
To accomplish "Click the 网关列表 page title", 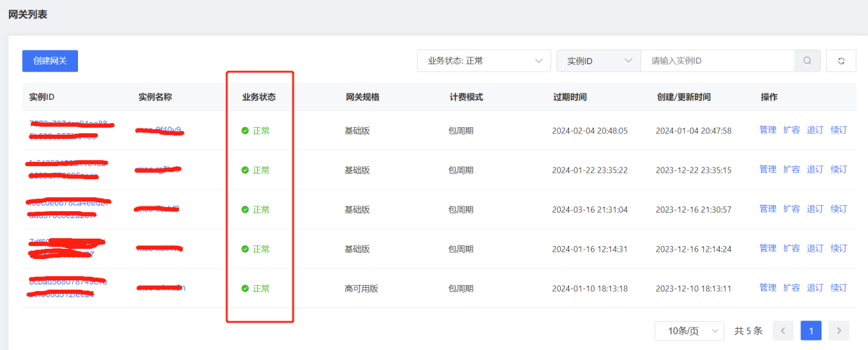I will point(28,14).
